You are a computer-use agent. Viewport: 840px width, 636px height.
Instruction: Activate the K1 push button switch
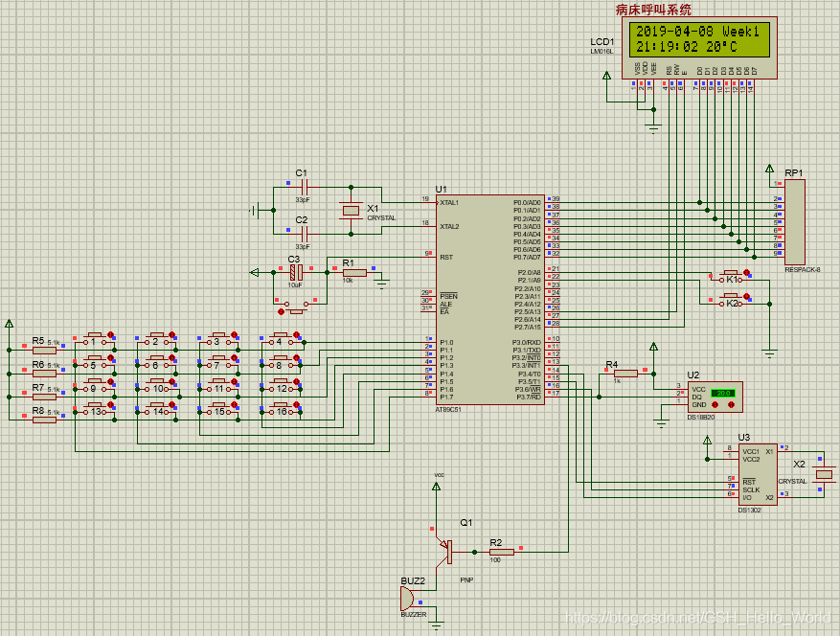731,277
